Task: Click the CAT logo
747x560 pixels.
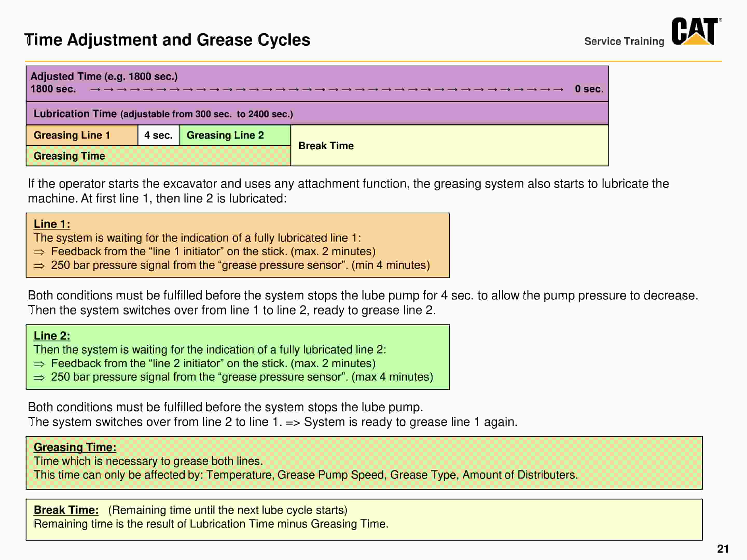Action: click(x=696, y=31)
